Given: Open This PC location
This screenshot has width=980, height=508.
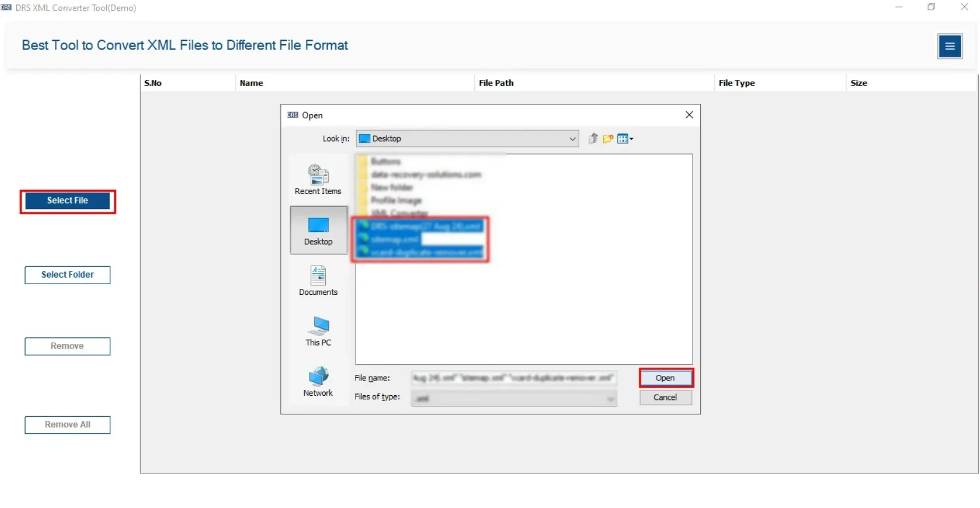Looking at the screenshot, I should tap(318, 331).
